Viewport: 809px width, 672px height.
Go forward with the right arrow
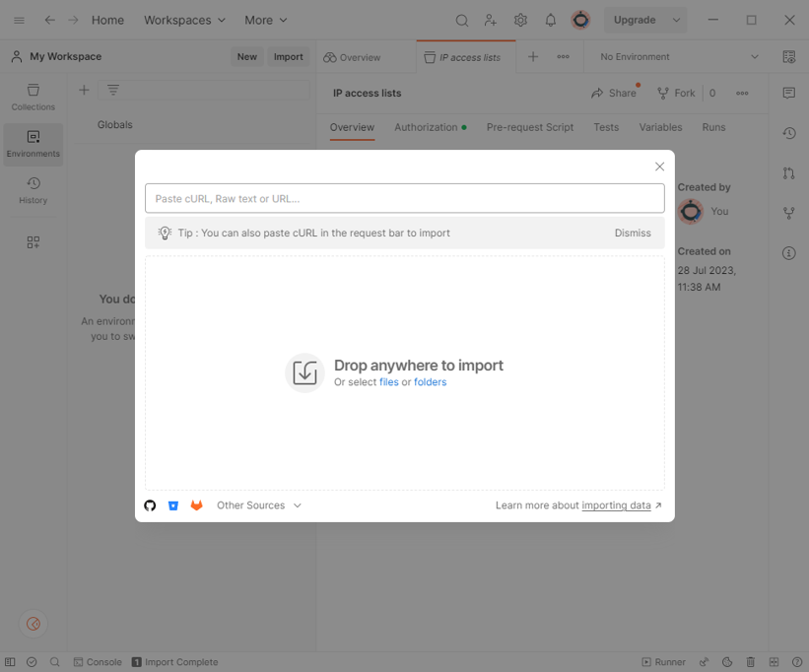coord(73,20)
